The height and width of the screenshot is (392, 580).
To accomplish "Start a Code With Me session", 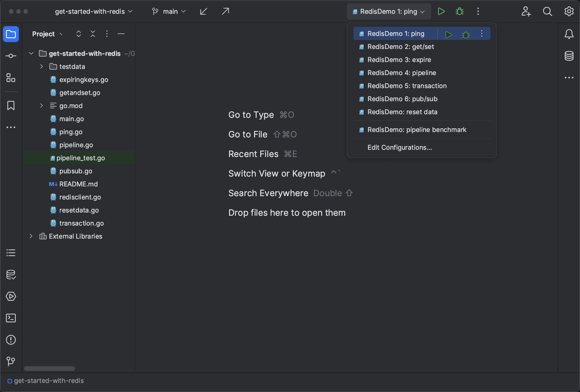I will (526, 11).
